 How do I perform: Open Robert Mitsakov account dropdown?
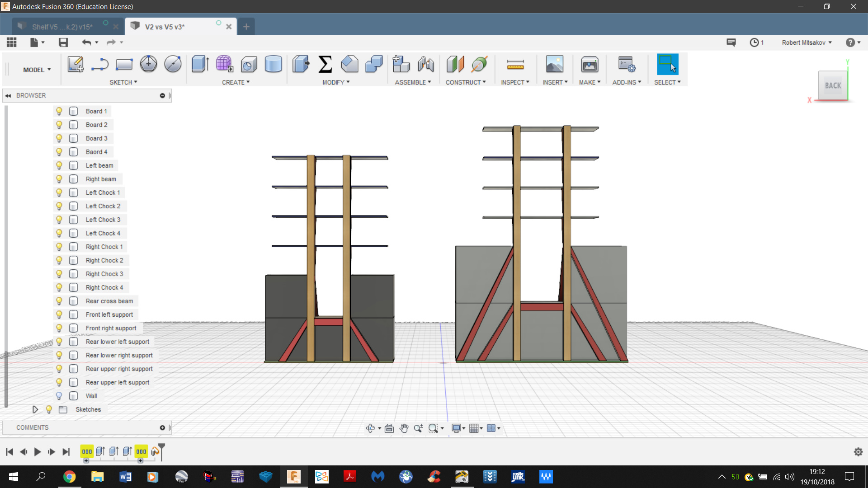807,42
